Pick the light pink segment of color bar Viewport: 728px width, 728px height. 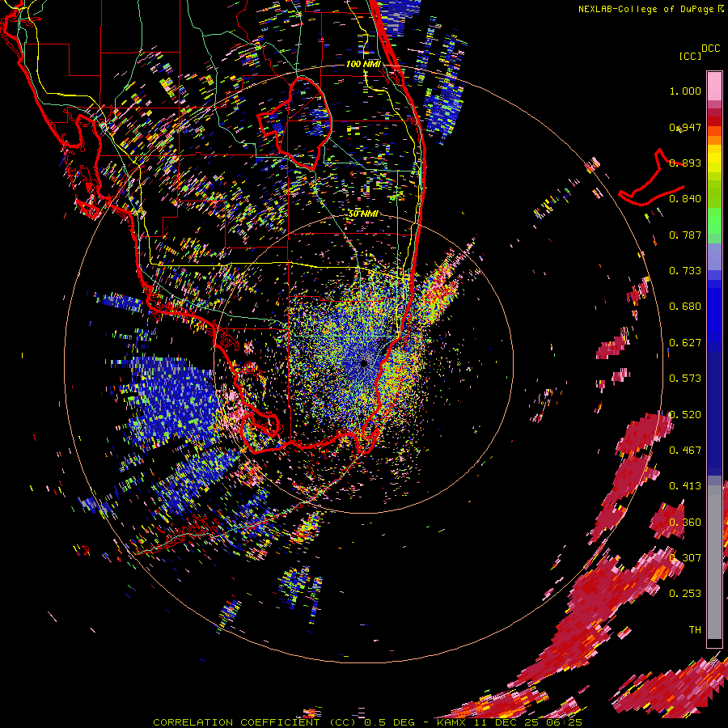point(714,87)
